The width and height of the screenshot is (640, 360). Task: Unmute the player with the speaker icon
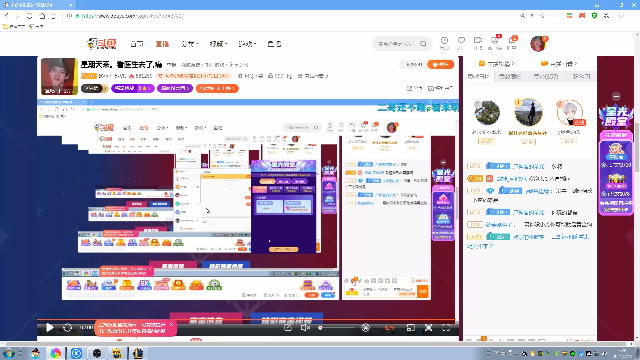[x=305, y=327]
